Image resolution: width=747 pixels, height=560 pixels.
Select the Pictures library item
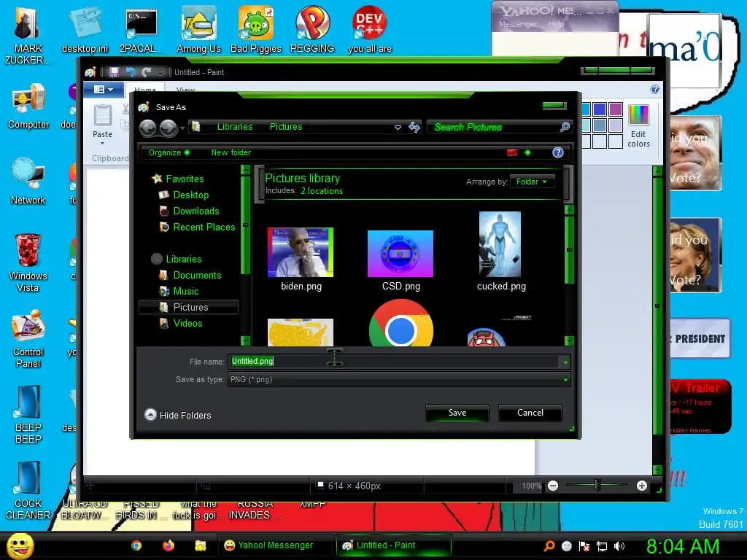tap(189, 307)
